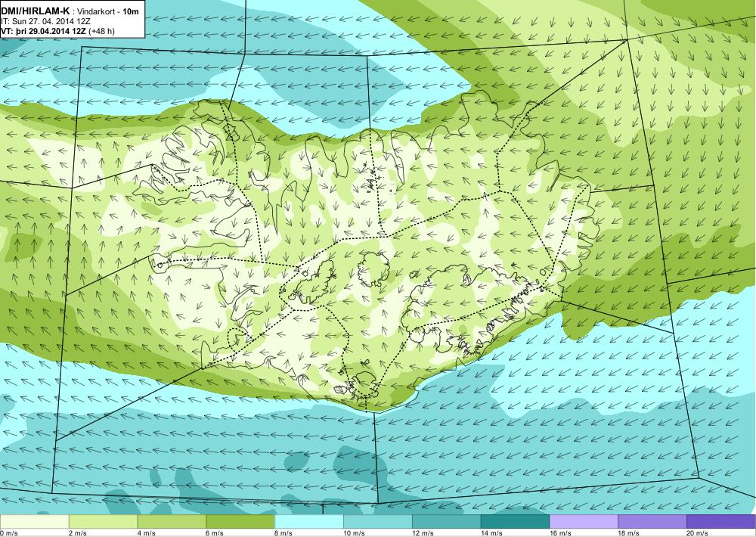Screen dimensions: 756x537
Task: Click the "2 m/s" legend label
Action: point(78,533)
